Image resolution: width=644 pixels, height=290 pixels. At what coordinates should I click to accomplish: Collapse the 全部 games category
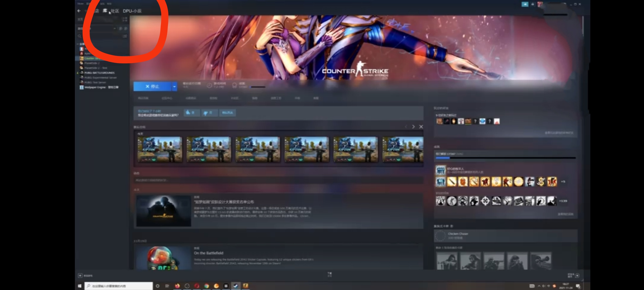pyautogui.click(x=78, y=44)
